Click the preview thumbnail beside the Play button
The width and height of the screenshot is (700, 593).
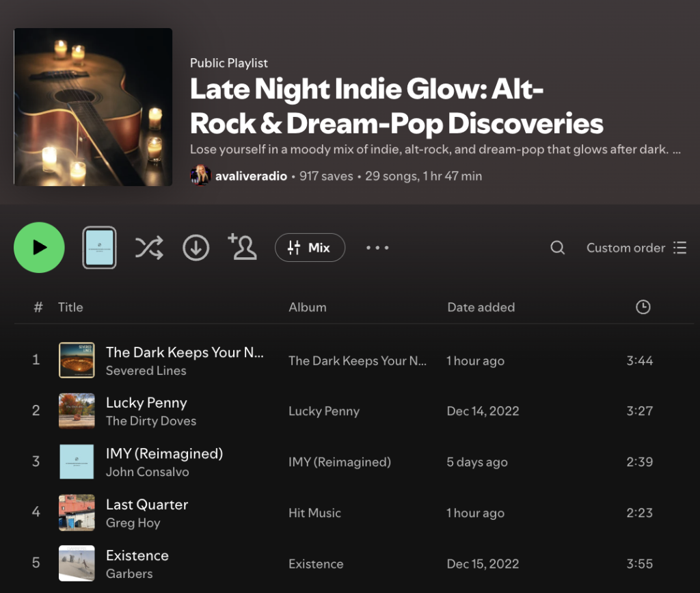pos(100,248)
